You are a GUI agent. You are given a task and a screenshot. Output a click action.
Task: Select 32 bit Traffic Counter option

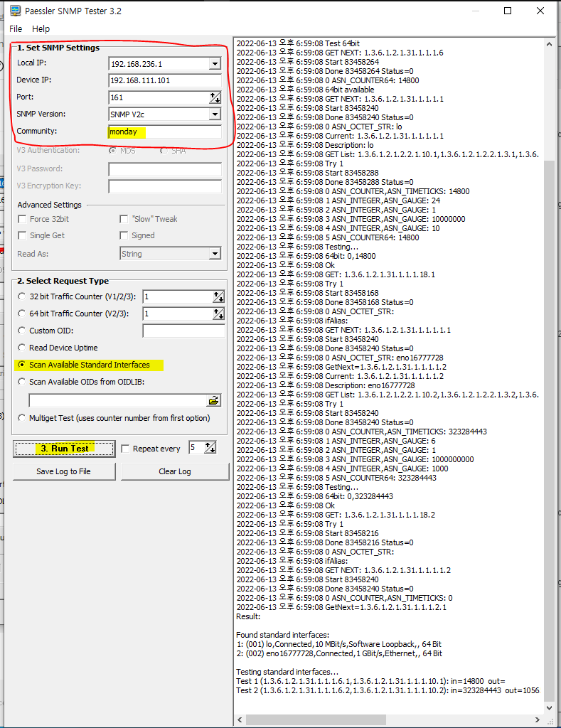click(x=21, y=296)
